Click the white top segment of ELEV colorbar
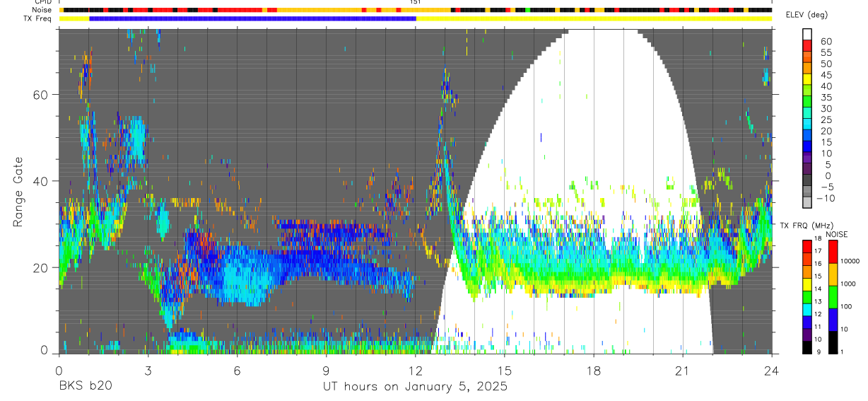 pos(807,35)
